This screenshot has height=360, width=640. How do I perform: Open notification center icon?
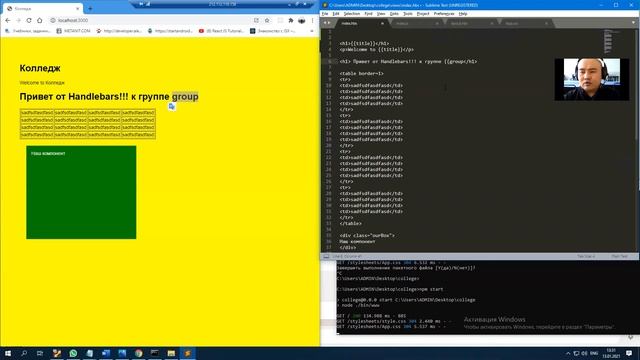(629, 353)
